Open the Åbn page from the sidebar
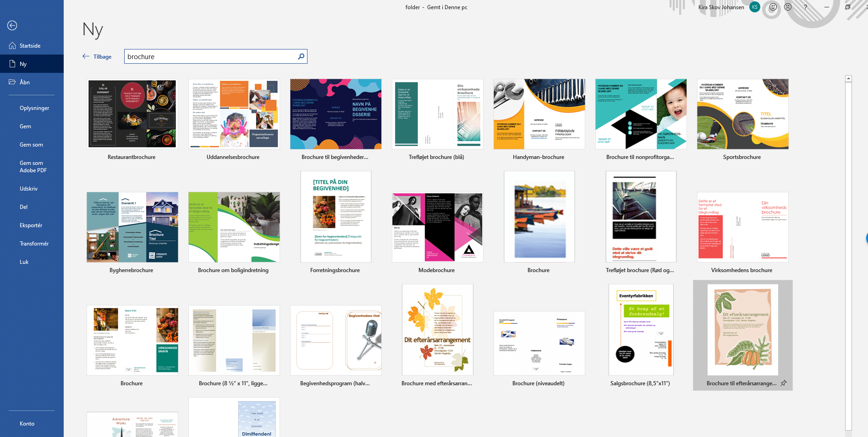Image resolution: width=868 pixels, height=437 pixels. click(x=25, y=82)
